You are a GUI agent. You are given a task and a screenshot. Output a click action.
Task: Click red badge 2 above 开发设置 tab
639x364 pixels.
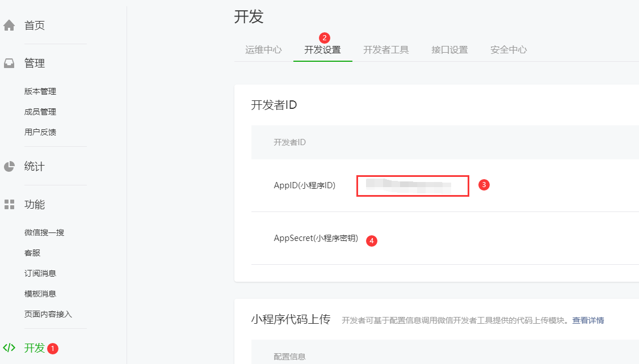(x=323, y=39)
